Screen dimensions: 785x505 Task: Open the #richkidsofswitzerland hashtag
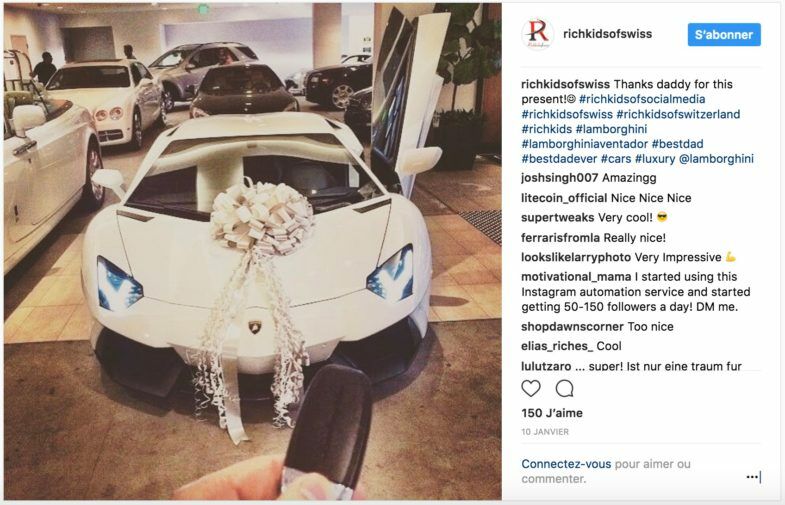[678, 114]
